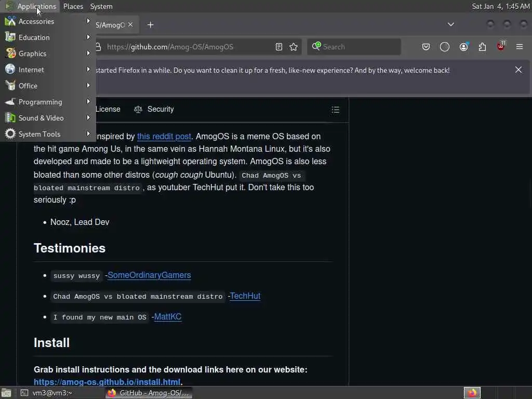Expand Accessories via its arrow
The height and width of the screenshot is (399, 532).
88,21
